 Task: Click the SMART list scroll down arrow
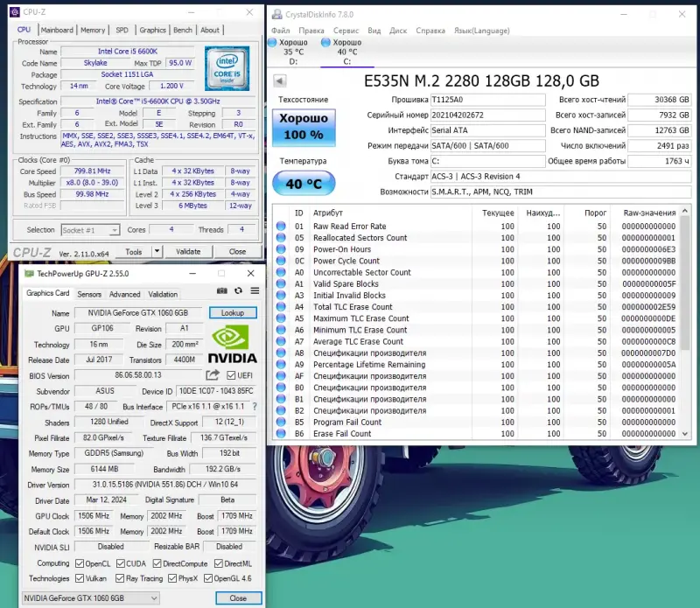[x=685, y=433]
